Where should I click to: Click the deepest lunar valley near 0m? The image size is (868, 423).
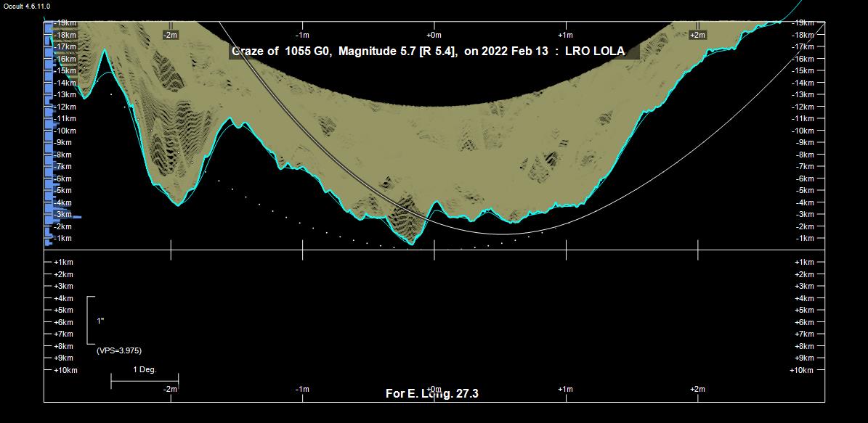click(412, 243)
